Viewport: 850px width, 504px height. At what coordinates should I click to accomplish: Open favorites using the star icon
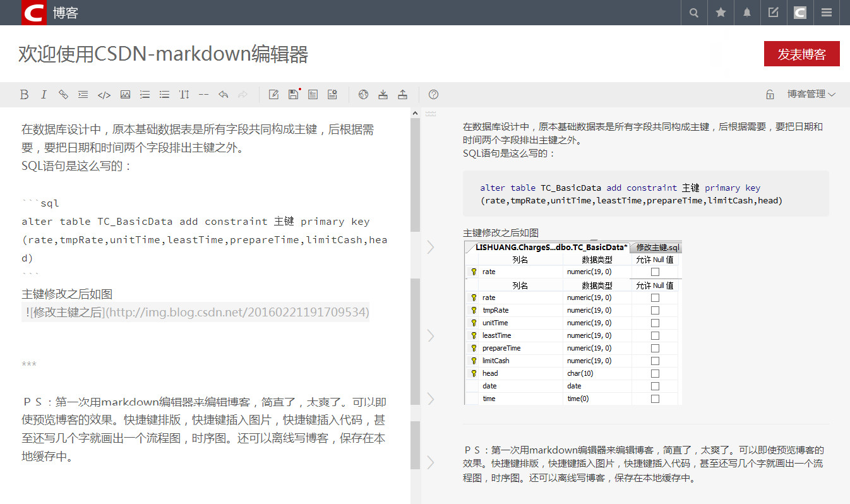tap(721, 13)
